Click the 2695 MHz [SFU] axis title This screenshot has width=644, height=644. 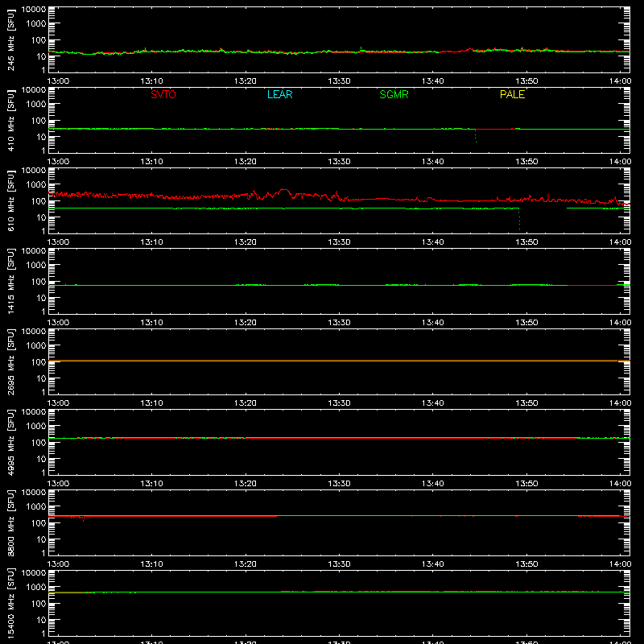tap(11, 361)
